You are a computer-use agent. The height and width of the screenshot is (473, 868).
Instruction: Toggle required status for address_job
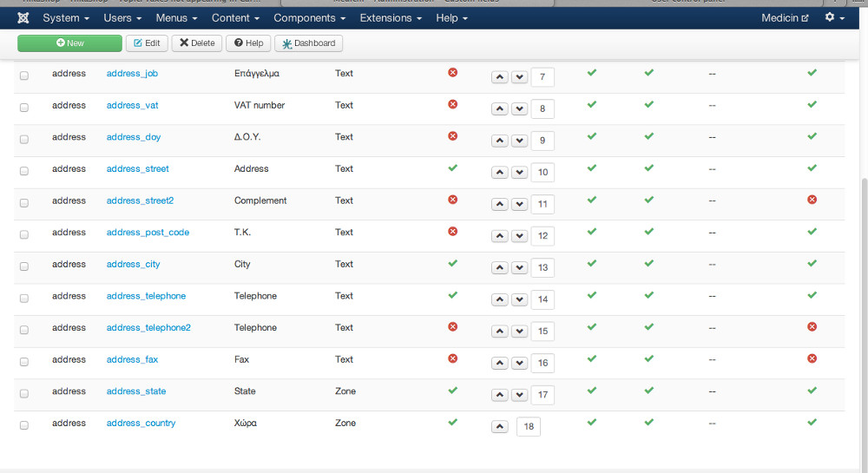tap(452, 73)
